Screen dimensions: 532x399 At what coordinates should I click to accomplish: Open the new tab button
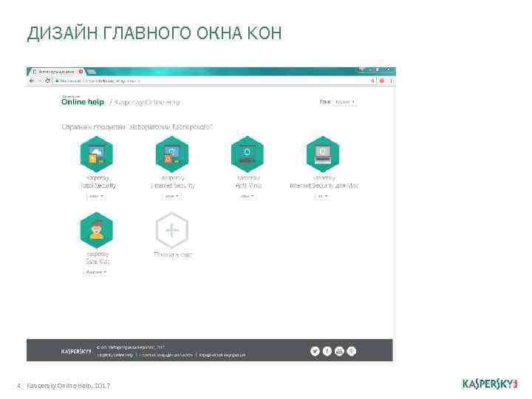click(91, 72)
